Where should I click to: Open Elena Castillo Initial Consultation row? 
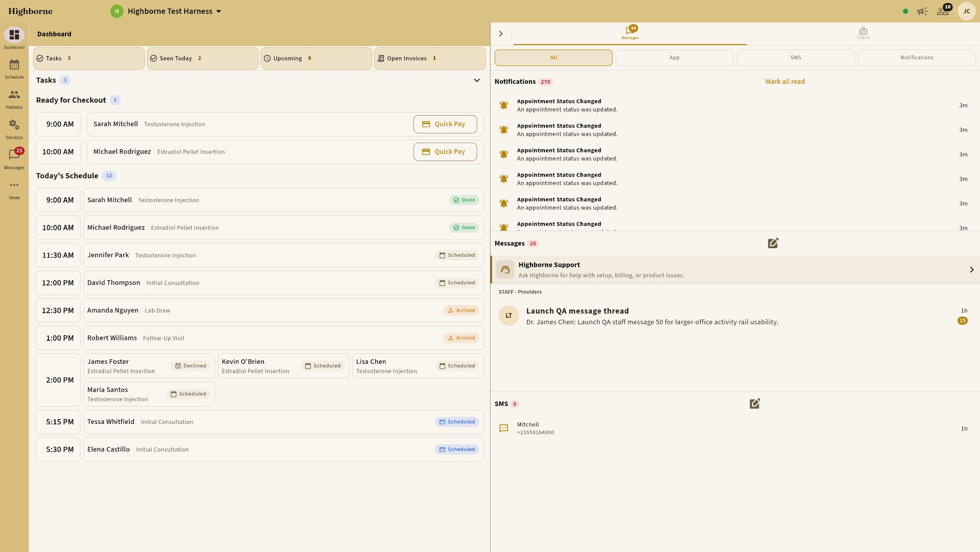tap(283, 449)
